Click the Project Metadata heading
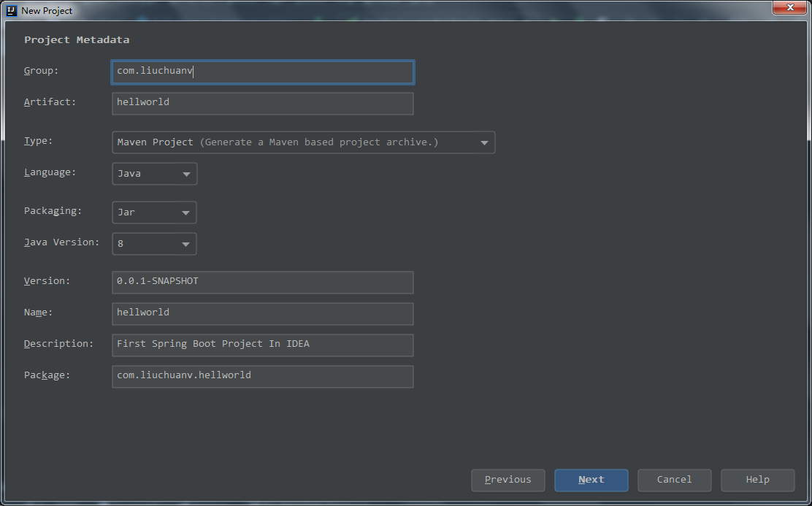812x506 pixels. (77, 40)
